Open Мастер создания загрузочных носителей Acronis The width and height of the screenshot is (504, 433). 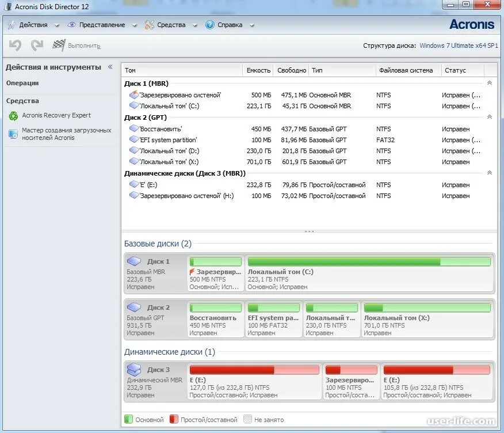click(x=67, y=134)
